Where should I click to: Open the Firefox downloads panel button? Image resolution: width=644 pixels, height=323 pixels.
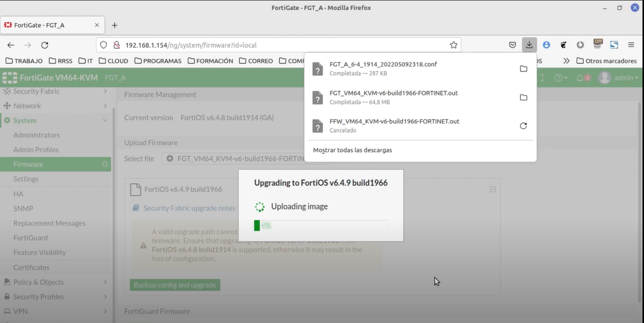529,45
